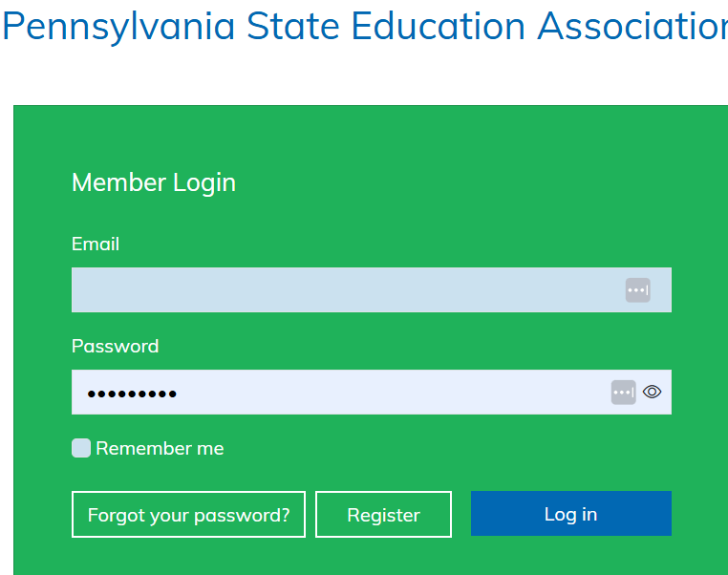Click the Remember me label text
Screen dimensions: 728x575
(x=160, y=448)
